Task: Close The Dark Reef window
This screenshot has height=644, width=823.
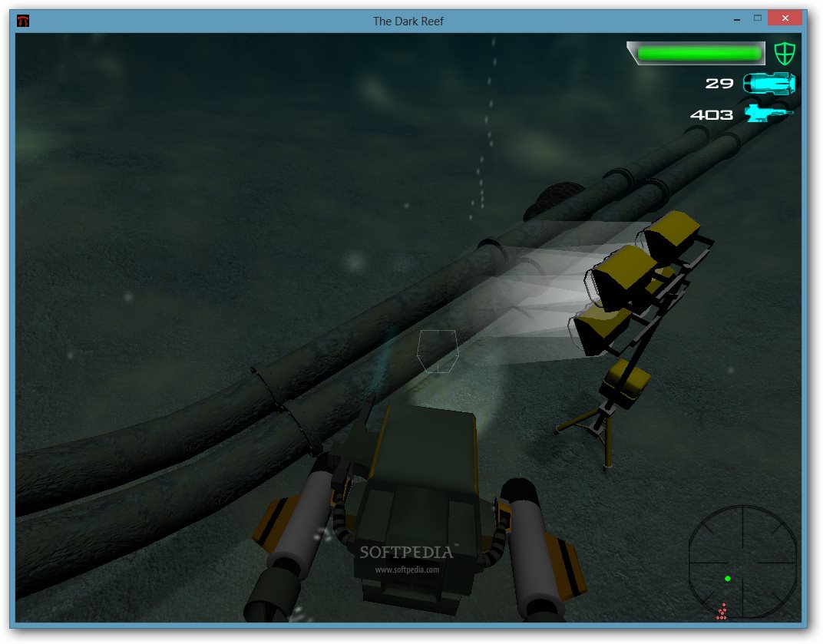Action: click(785, 18)
